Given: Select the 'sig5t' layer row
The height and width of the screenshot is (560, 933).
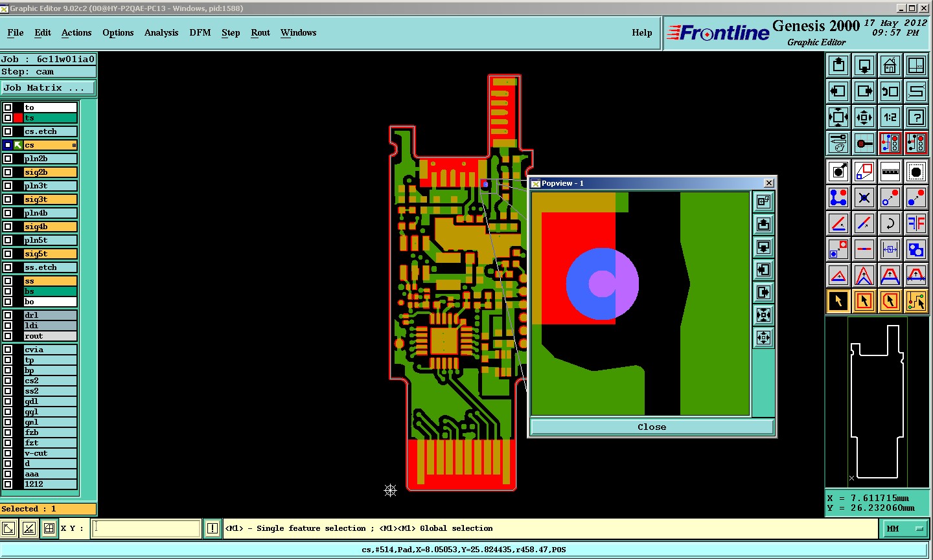Looking at the screenshot, I should click(x=51, y=254).
